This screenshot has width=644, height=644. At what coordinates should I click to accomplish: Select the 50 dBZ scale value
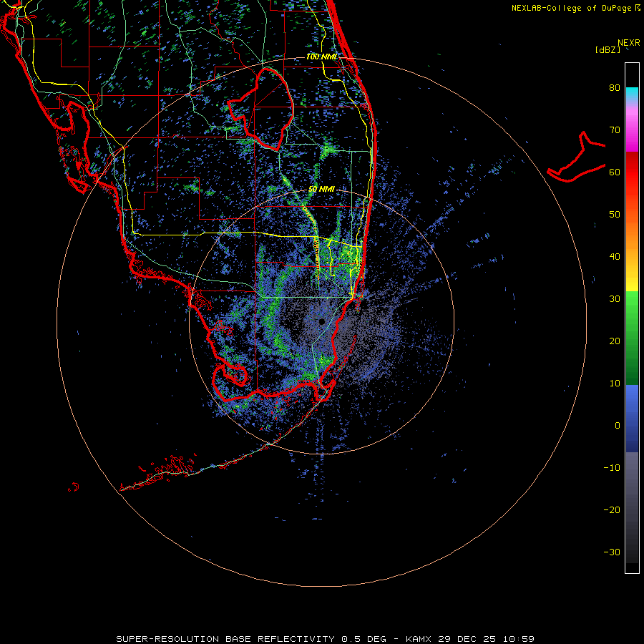[x=615, y=215]
